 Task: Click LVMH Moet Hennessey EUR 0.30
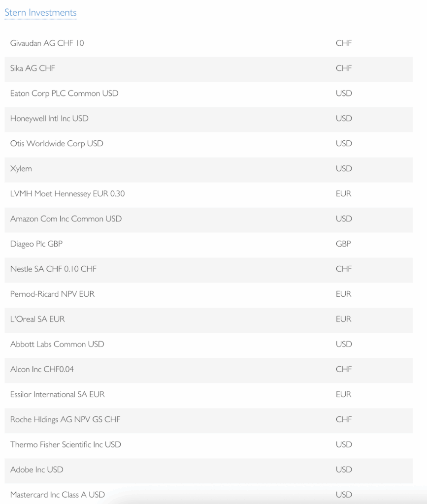tap(67, 194)
